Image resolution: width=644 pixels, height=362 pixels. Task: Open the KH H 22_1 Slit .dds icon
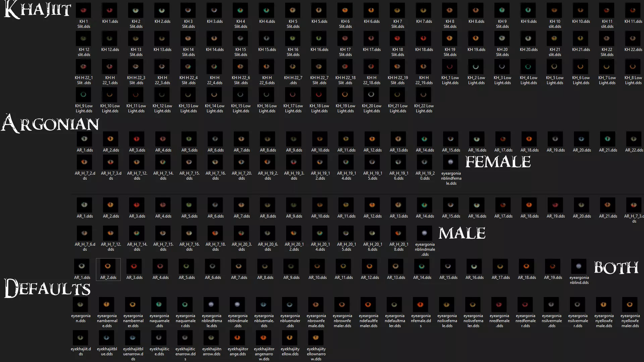(84, 67)
